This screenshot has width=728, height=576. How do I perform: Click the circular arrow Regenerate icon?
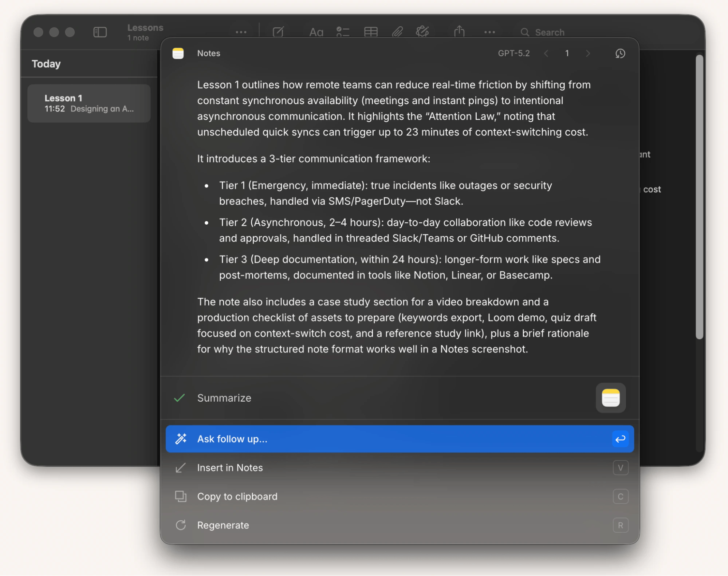coord(181,525)
